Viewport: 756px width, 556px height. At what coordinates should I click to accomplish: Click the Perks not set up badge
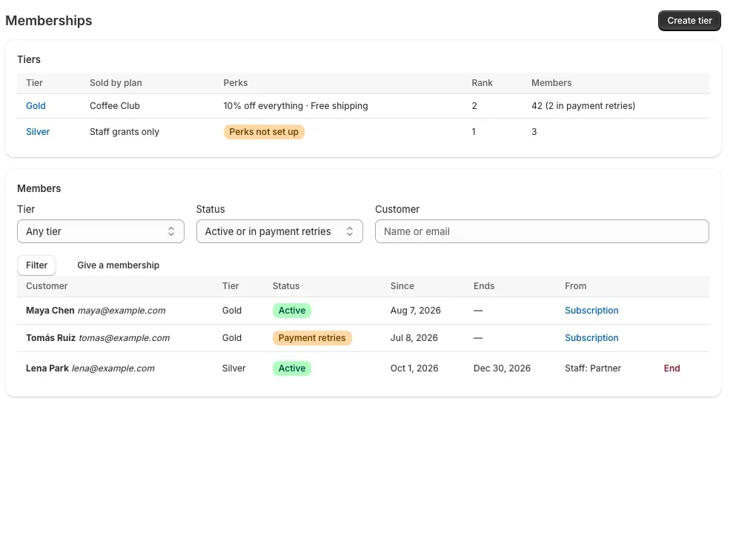264,132
